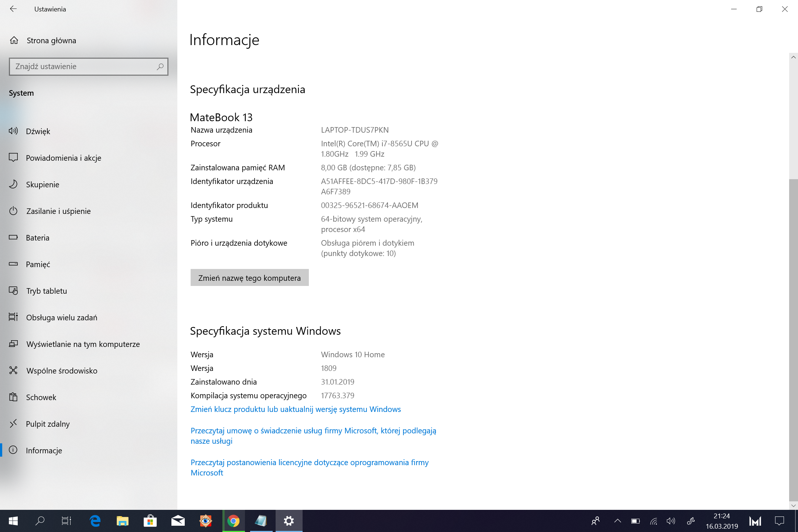Click the MateBook 13 heading
This screenshot has height=532, width=798.
221,117
